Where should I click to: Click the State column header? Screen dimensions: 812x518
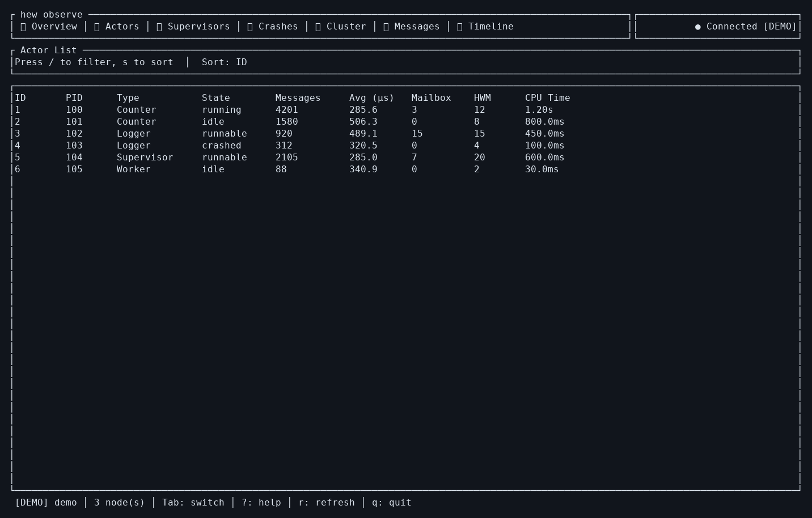pos(216,98)
